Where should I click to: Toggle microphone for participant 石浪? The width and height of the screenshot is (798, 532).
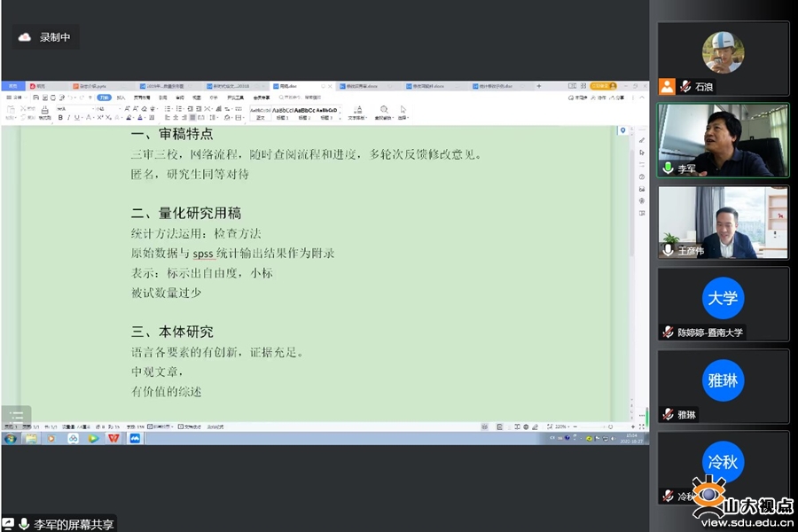(x=685, y=87)
